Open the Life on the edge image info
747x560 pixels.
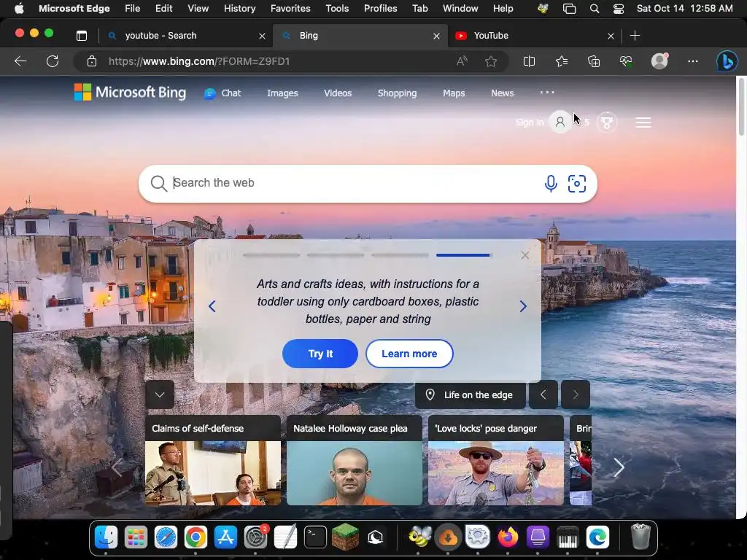click(x=471, y=394)
